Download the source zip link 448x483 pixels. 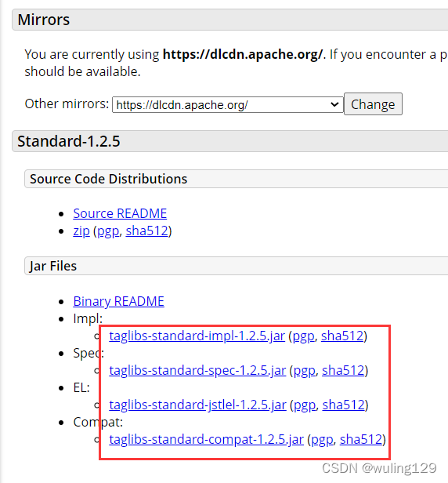81,231
